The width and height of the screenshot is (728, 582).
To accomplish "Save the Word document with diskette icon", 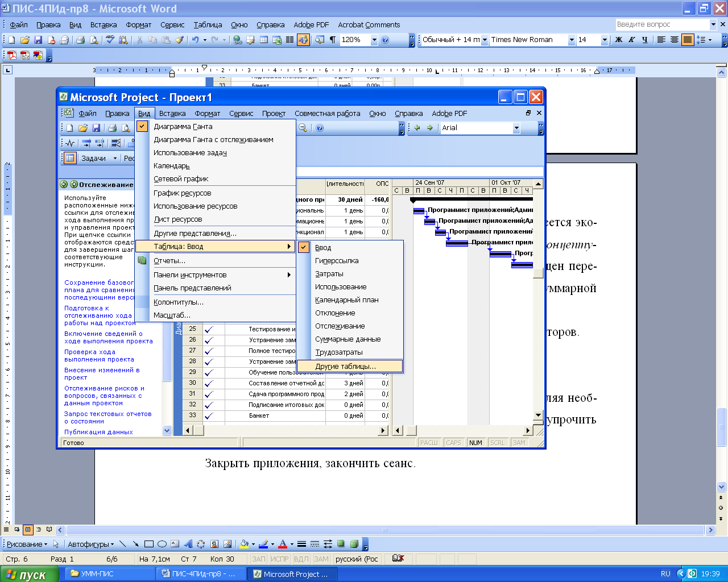I will pyautogui.click(x=38, y=40).
